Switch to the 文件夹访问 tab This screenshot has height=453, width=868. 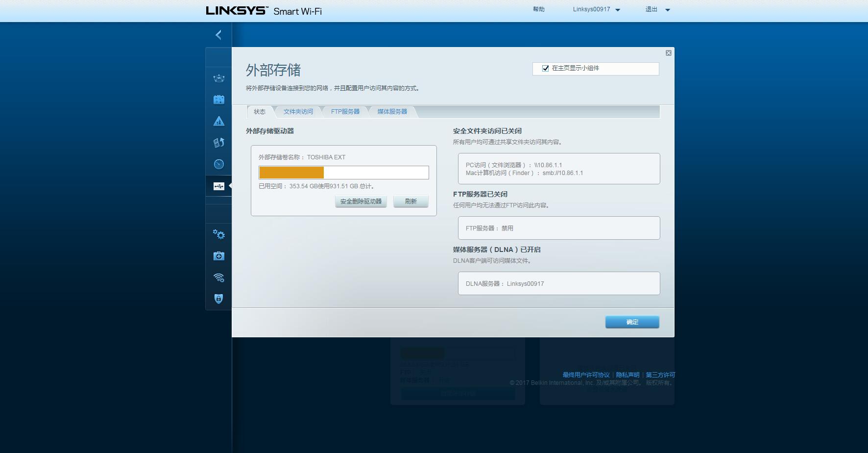coord(298,112)
